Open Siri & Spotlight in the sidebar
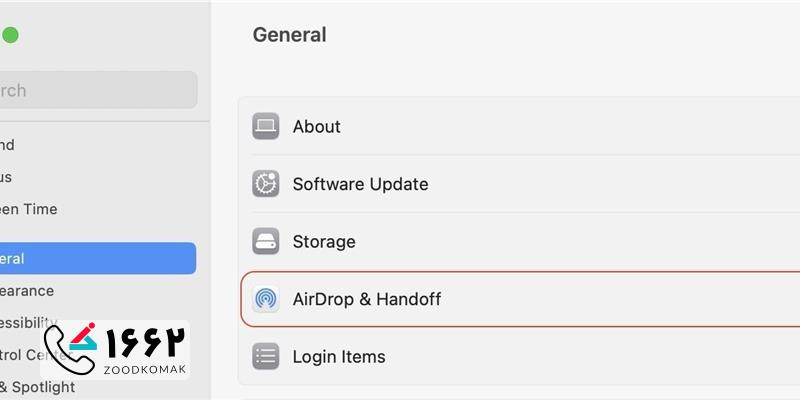The image size is (800, 400). click(38, 387)
